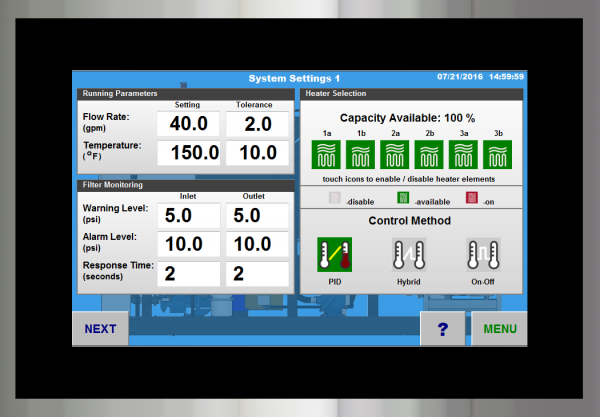Toggle heater element 1a icon
This screenshot has height=417, width=600.
pyautogui.click(x=327, y=155)
